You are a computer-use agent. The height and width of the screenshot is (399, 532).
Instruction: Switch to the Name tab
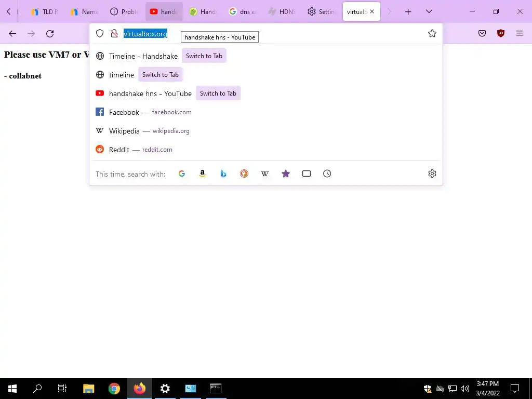[85, 11]
